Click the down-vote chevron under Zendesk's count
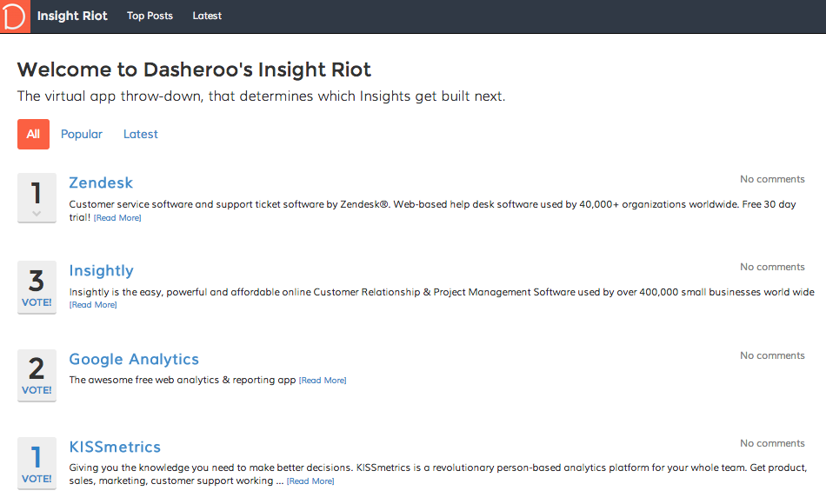826x504 pixels. tap(37, 213)
